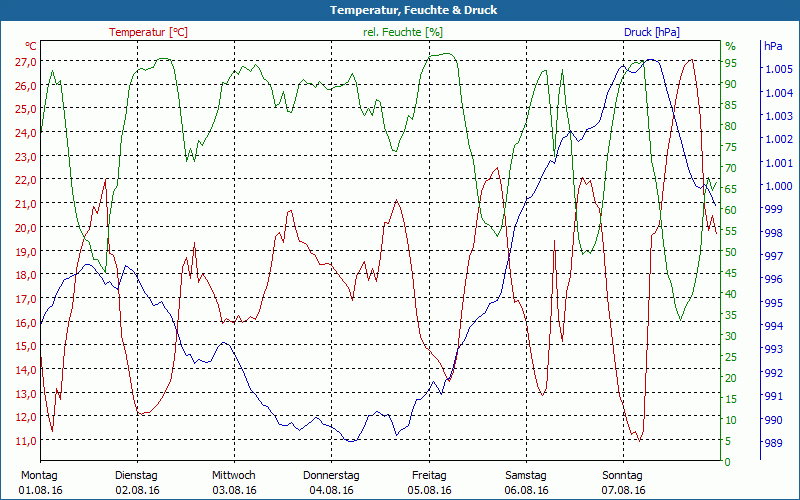Viewport: 800px width, 500px height.
Task: Select the red °C unit label at top left
Action: (31, 46)
